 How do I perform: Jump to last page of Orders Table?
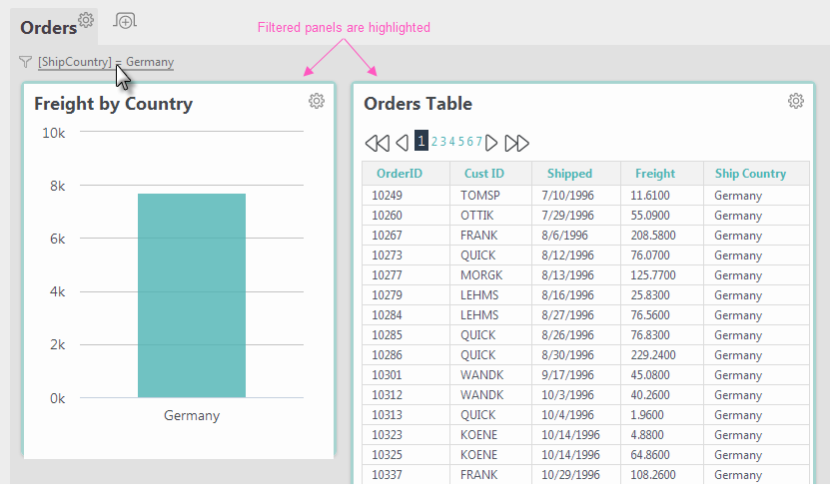516,143
